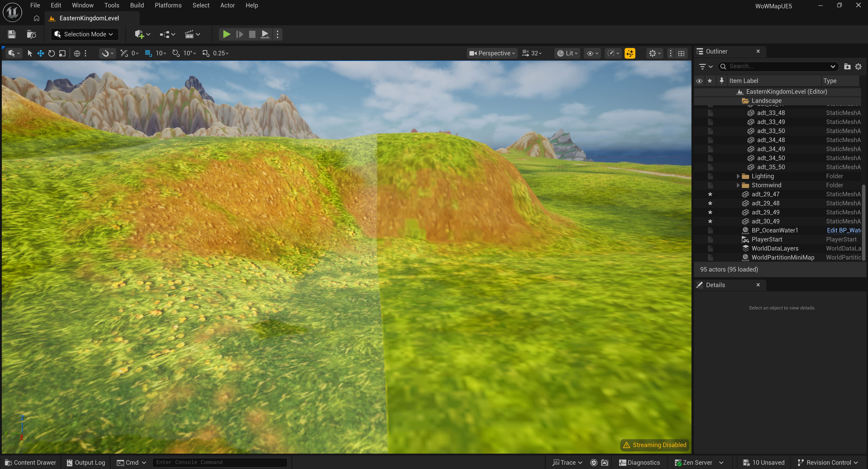The image size is (868, 469).
Task: Expand the Stormwind folder
Action: pos(738,185)
